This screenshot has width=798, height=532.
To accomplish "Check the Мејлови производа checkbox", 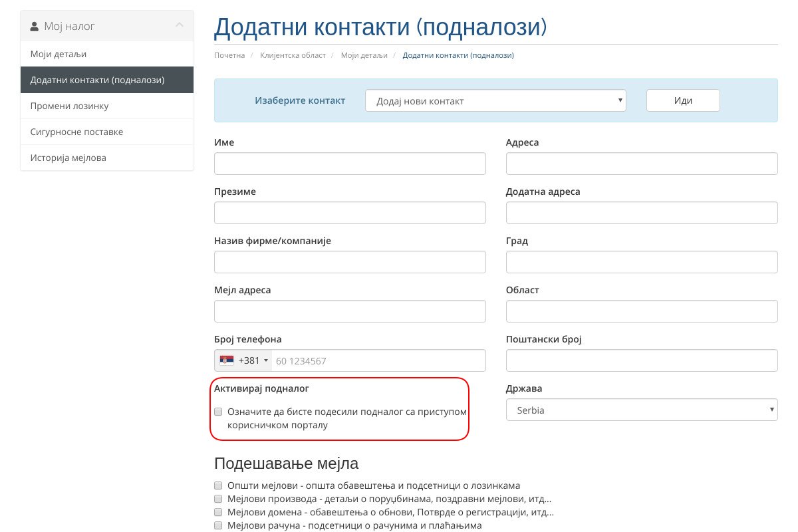I will [218, 499].
